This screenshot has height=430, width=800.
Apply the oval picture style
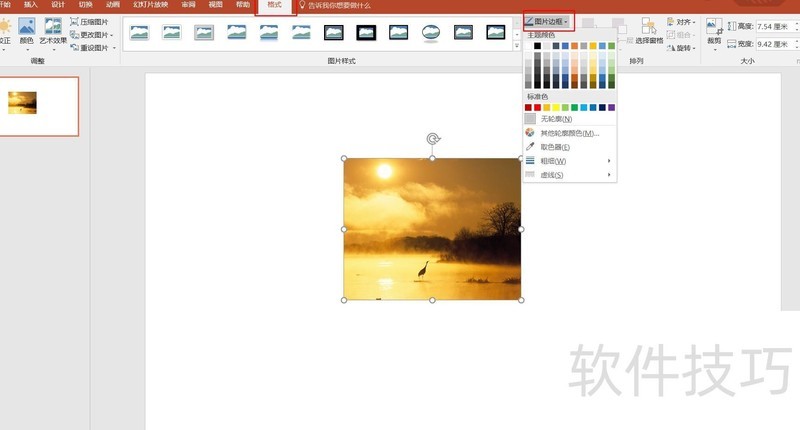coord(431,33)
